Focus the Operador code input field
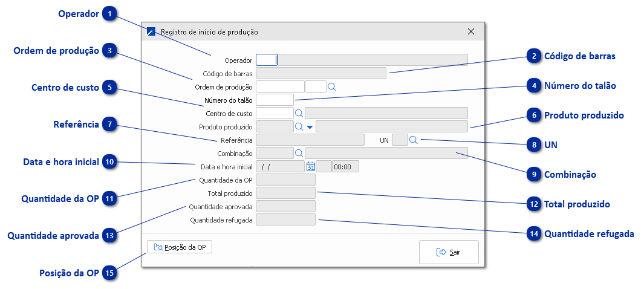This screenshot has width=644, height=289. (266, 60)
